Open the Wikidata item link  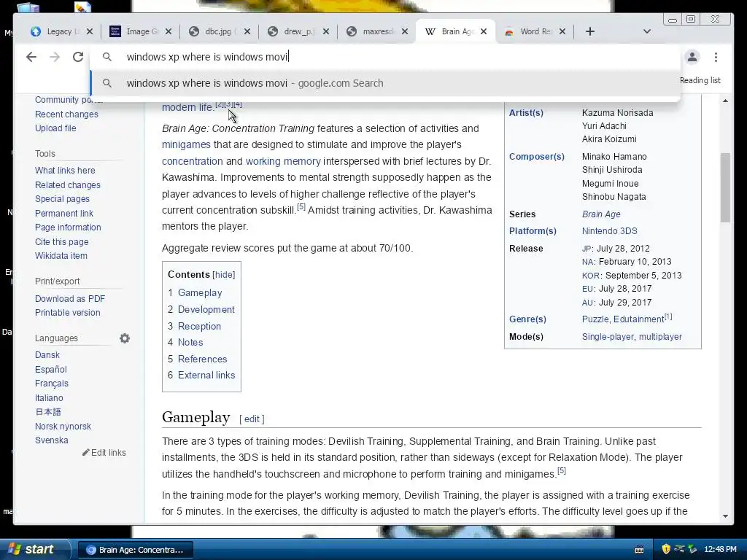pos(61,256)
